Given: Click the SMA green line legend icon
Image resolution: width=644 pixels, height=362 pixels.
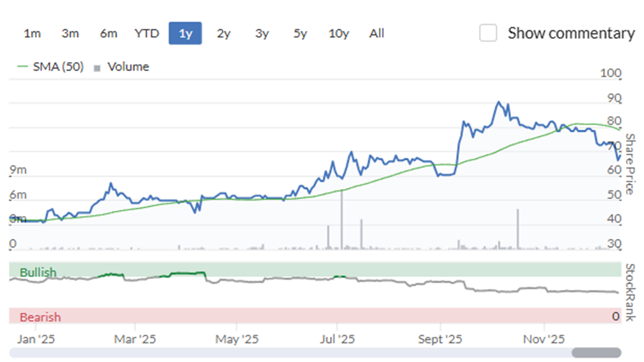Looking at the screenshot, I should coord(23,66).
